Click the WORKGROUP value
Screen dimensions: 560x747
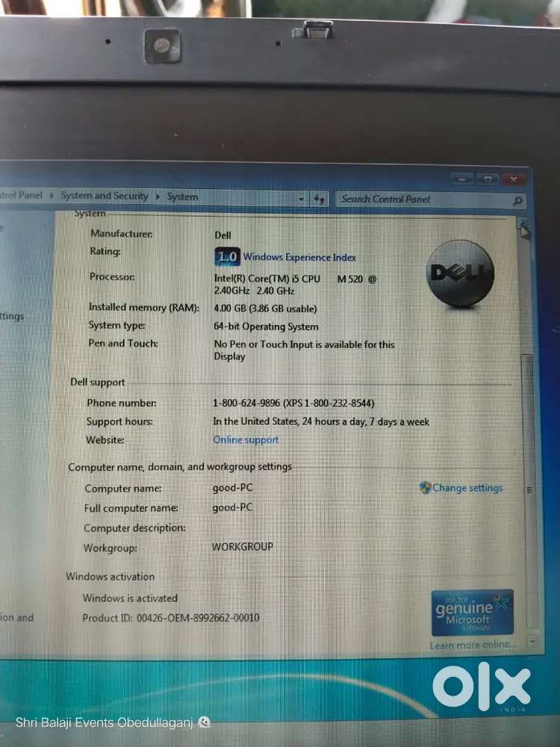(x=243, y=547)
